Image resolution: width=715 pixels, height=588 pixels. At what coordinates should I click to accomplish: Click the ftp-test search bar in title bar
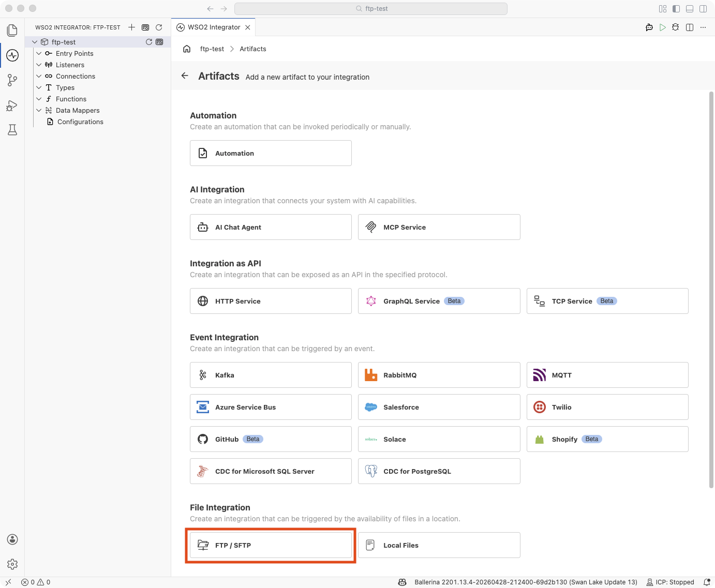click(x=371, y=9)
